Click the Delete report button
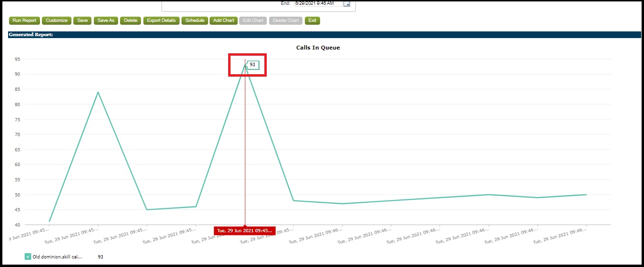This screenshot has height=267, width=644. click(x=131, y=20)
